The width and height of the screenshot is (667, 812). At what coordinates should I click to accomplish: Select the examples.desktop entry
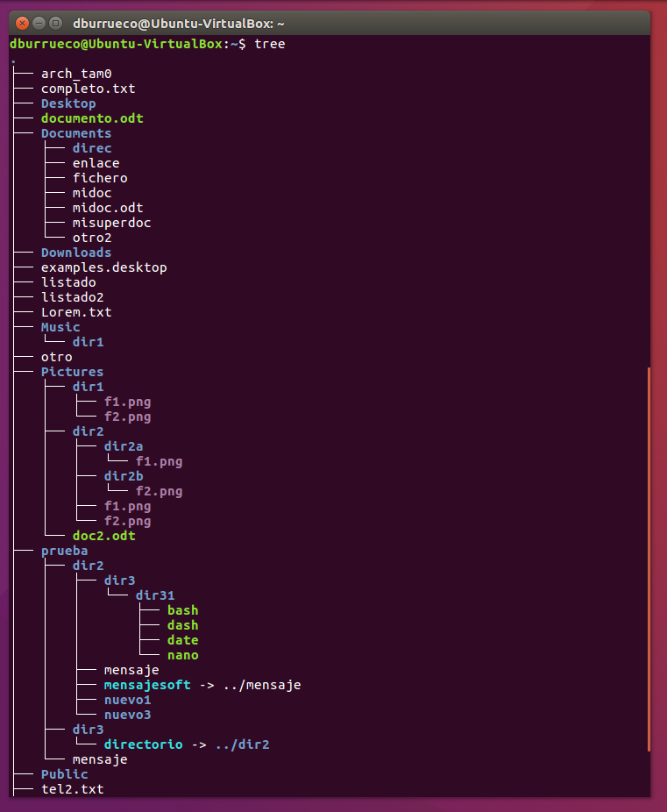tap(103, 267)
